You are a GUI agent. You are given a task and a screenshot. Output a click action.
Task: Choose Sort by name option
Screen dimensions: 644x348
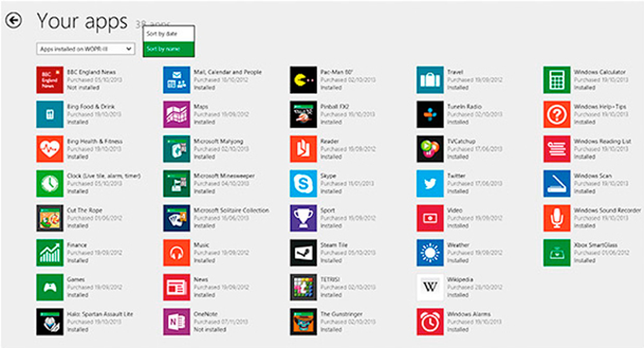click(169, 49)
